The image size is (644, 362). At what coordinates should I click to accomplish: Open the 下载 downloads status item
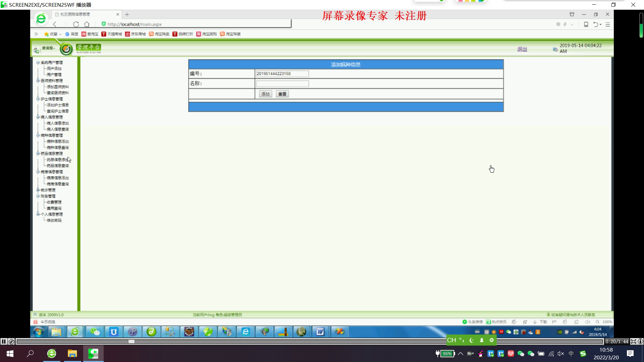tap(540, 322)
